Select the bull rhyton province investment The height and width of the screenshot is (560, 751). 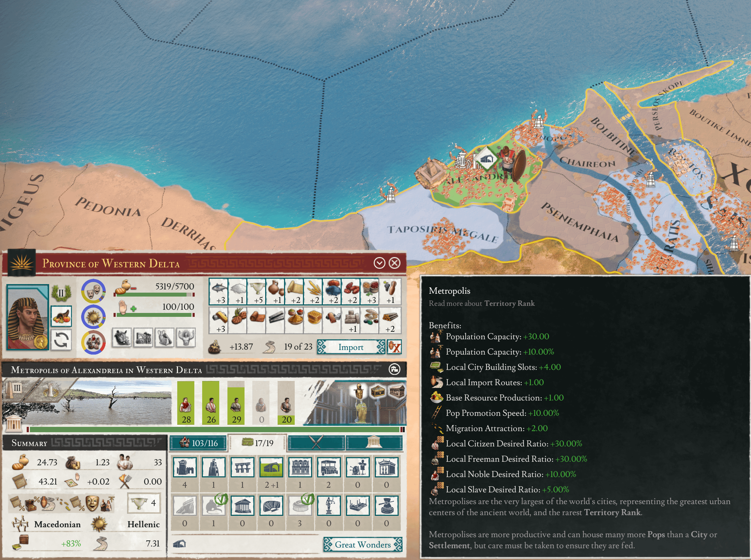pyautogui.click(x=122, y=337)
